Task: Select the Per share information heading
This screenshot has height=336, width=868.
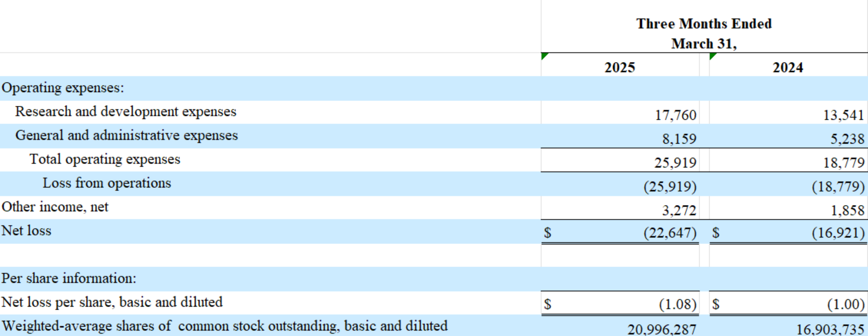Action: (69, 278)
